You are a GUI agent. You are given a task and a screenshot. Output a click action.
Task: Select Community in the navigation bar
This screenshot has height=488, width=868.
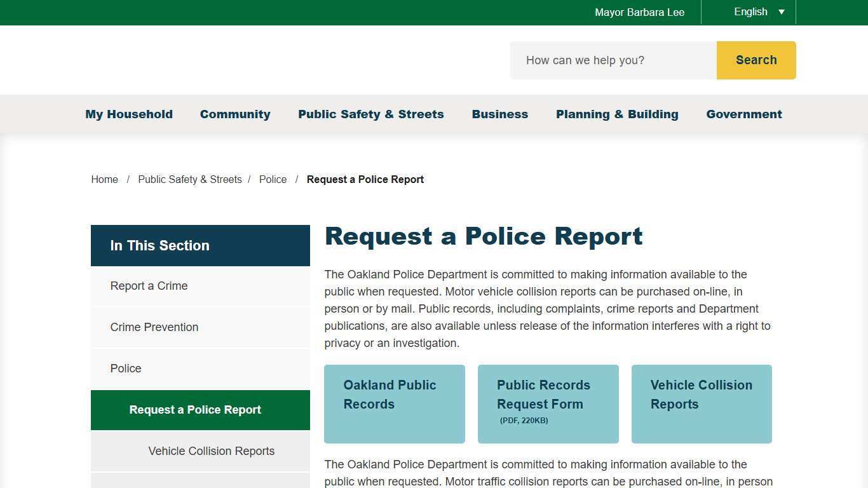point(235,114)
